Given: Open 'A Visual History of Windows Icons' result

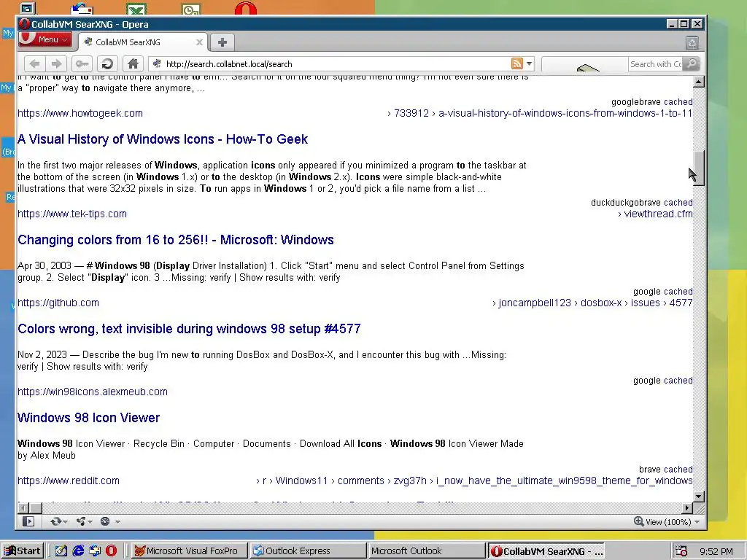Looking at the screenshot, I should coord(163,139).
